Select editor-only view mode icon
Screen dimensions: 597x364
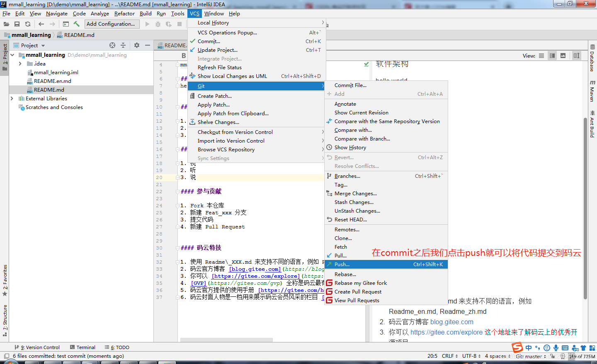pyautogui.click(x=541, y=56)
